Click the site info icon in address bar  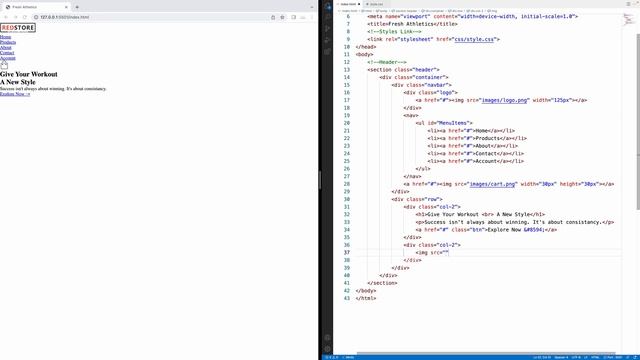36,17
